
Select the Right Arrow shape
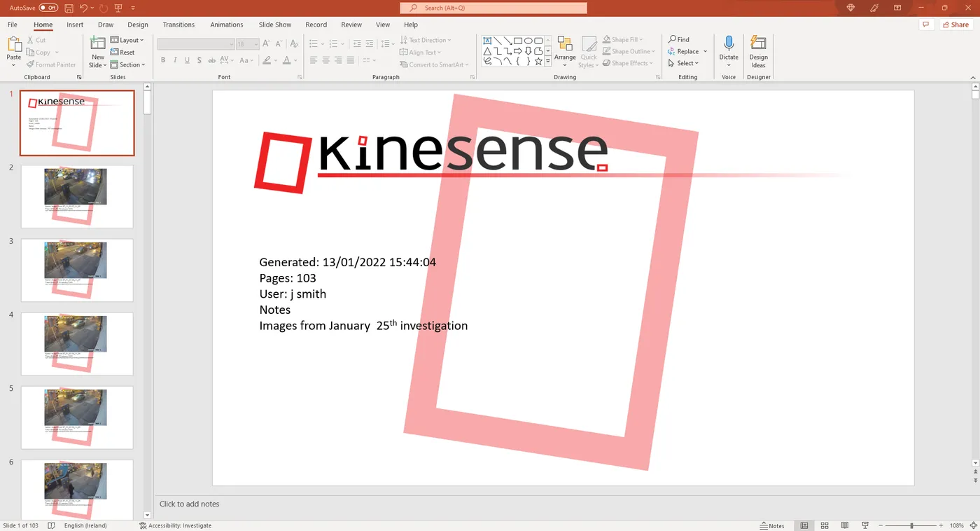(518, 51)
